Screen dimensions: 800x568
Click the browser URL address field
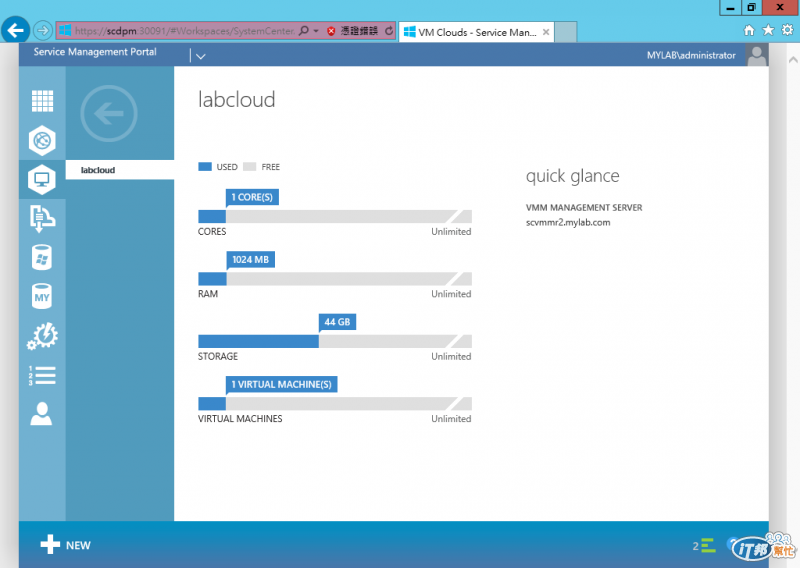pyautogui.click(x=184, y=31)
